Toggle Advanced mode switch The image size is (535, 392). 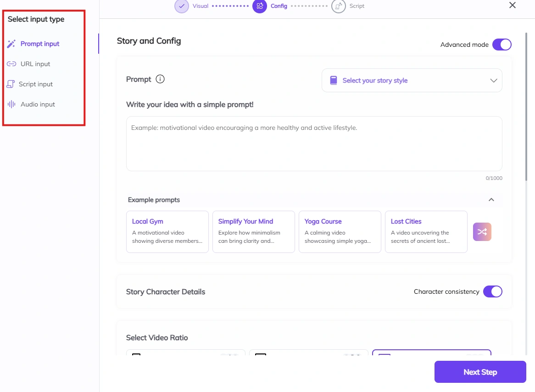502,45
